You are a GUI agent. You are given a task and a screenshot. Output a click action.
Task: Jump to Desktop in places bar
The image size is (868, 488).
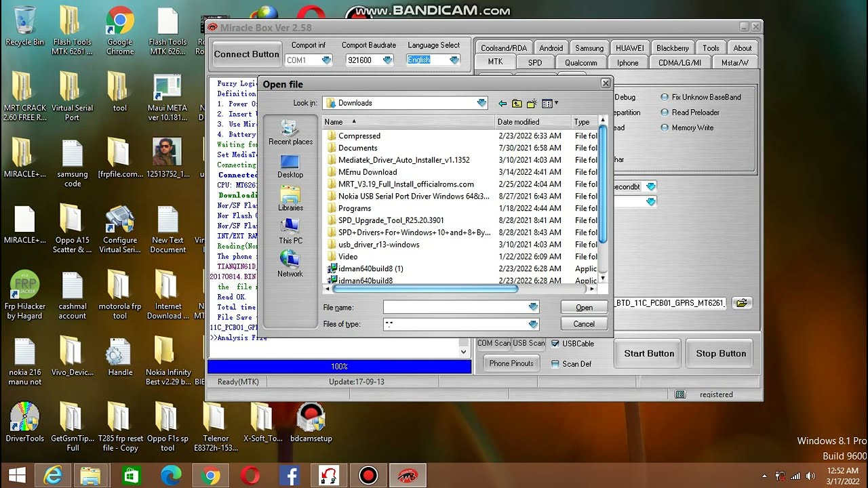(x=290, y=167)
